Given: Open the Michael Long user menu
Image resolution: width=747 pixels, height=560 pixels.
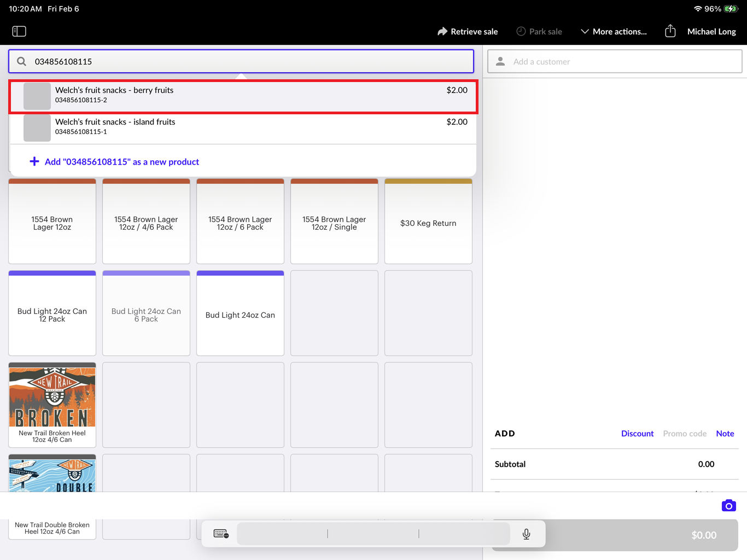Looking at the screenshot, I should click(711, 31).
